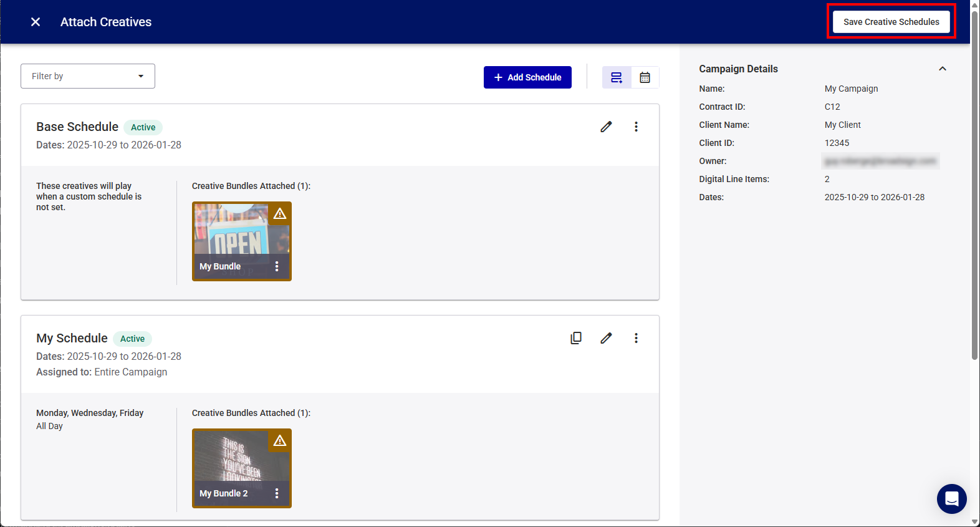
Task: Click the vertical page scrollbar
Action: coord(974,187)
